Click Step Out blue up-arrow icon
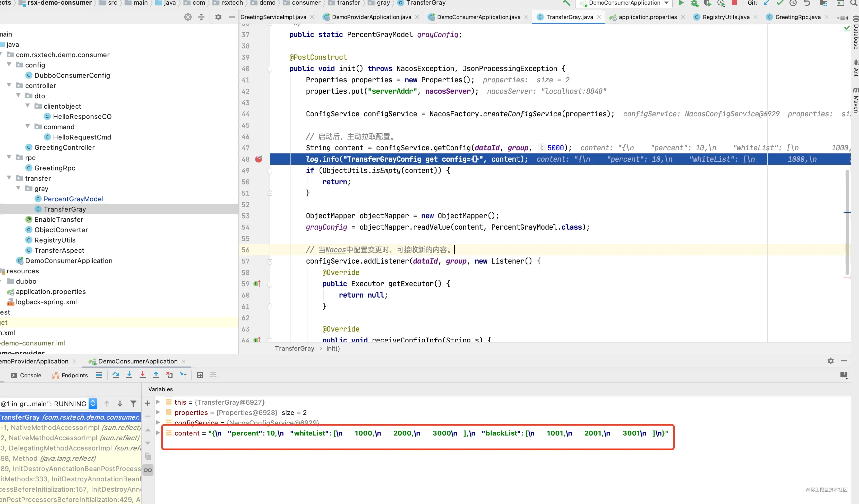The width and height of the screenshot is (859, 504). pyautogui.click(x=156, y=375)
